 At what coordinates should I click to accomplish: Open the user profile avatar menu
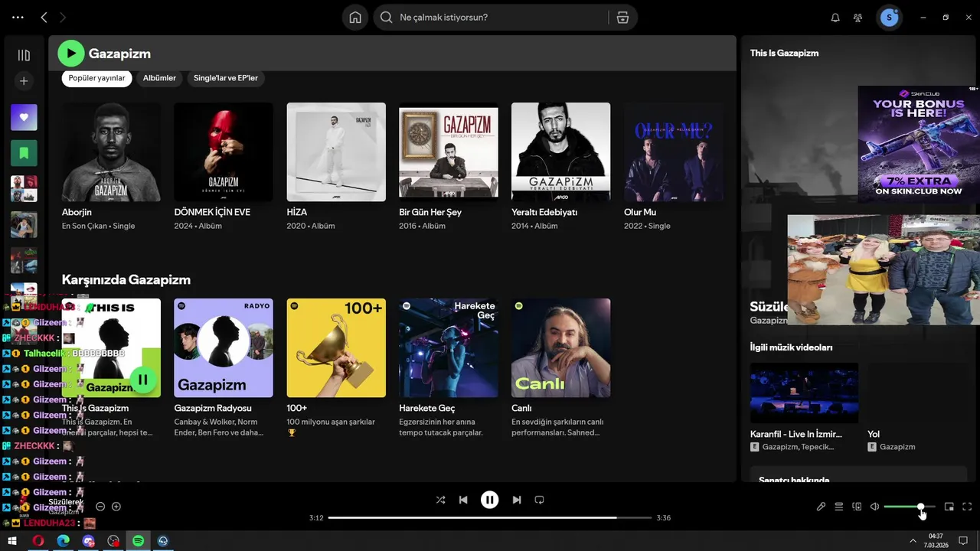point(889,18)
